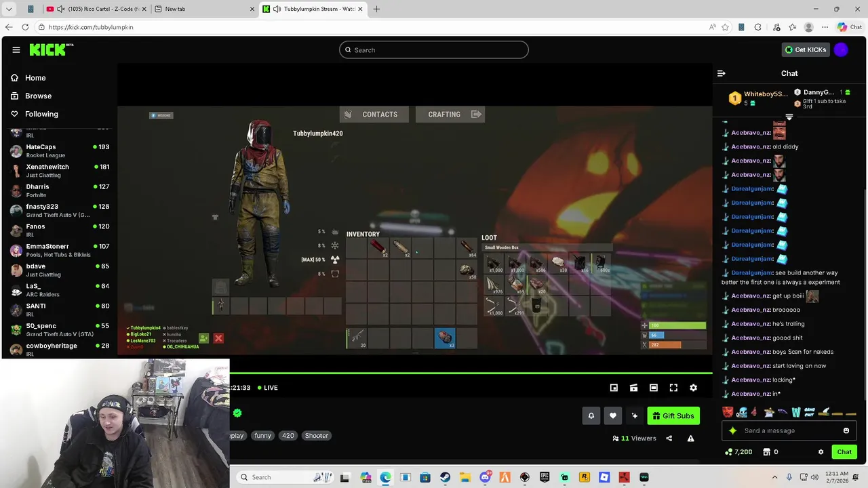Show hidden system tray icons
868x488 pixels.
coord(775,477)
